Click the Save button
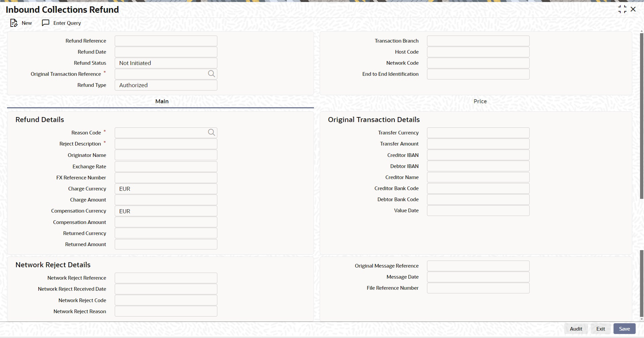 (624, 329)
